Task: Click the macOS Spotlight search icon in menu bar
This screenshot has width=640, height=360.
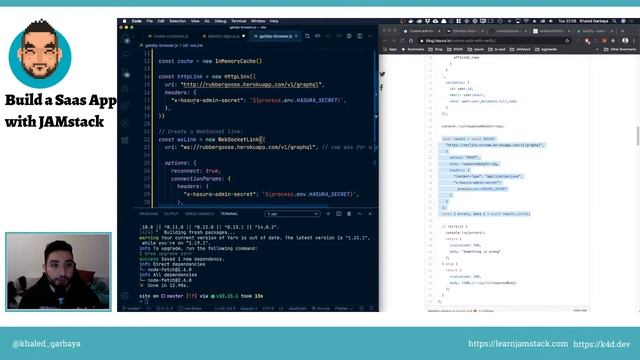Action: 614,21
